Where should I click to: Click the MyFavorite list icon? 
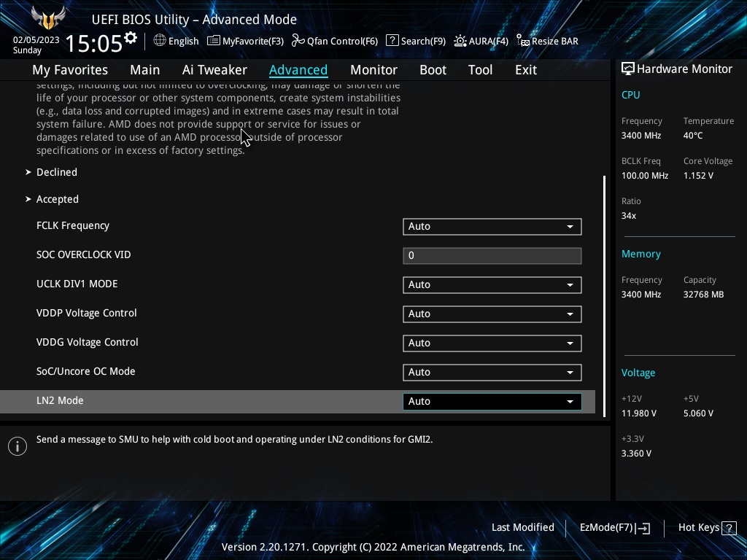[x=214, y=41]
